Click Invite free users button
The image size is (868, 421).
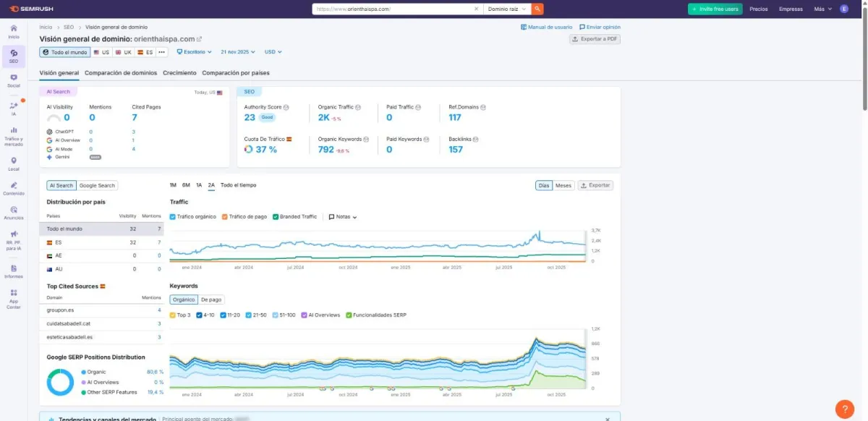715,9
